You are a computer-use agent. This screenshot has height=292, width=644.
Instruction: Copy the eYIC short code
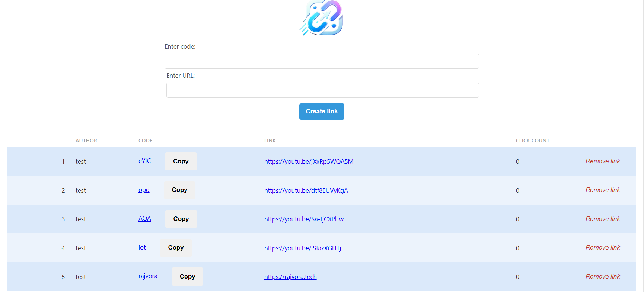(x=181, y=161)
